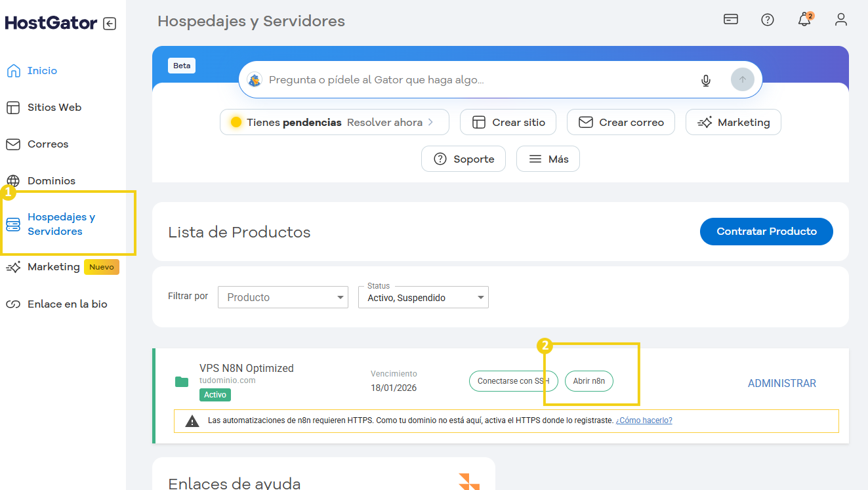Click the help question mark icon
Image resolution: width=868 pixels, height=490 pixels.
[767, 20]
